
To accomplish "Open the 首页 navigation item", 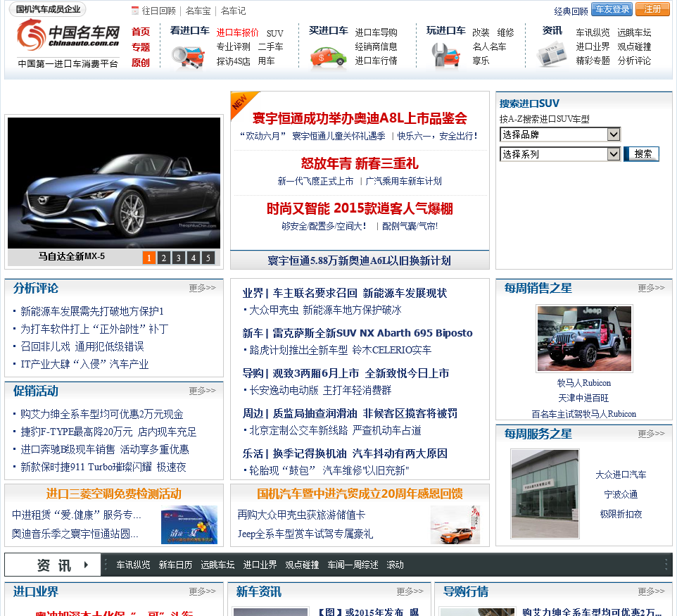I will tap(140, 32).
